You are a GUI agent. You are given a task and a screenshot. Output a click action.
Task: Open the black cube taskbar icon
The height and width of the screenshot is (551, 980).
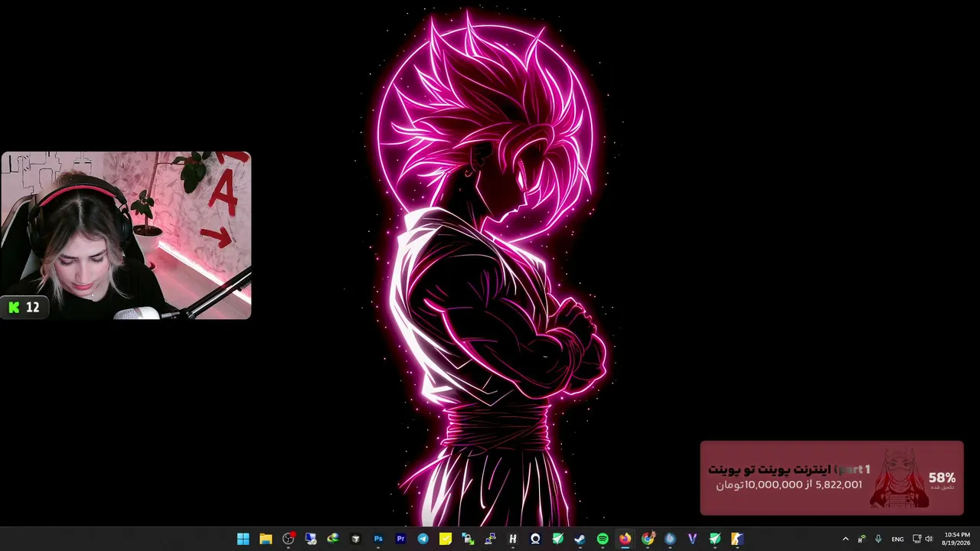(355, 539)
